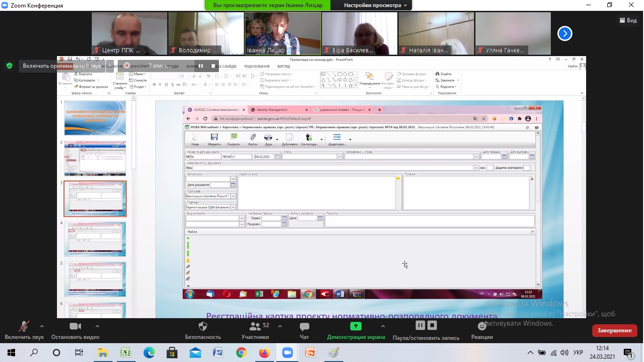644x362 pixels.
Task: Open the ВИГЛЯД ribbon tab
Action: point(283,66)
